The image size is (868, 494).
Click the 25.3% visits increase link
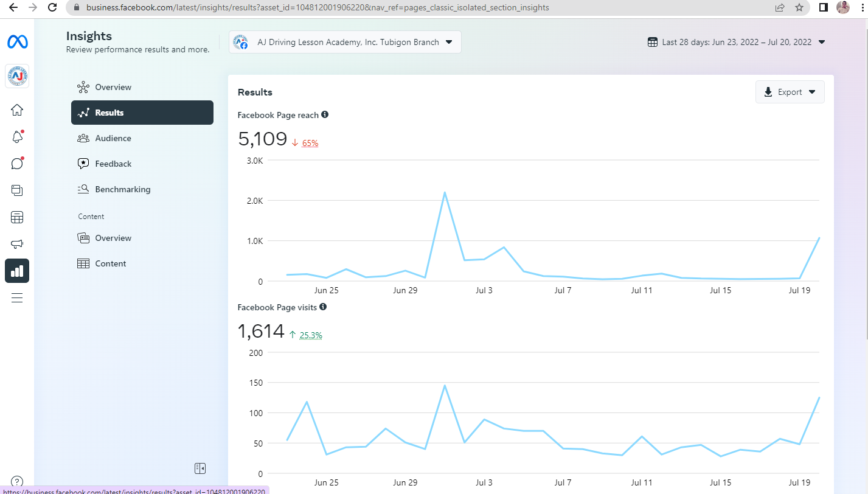point(311,335)
